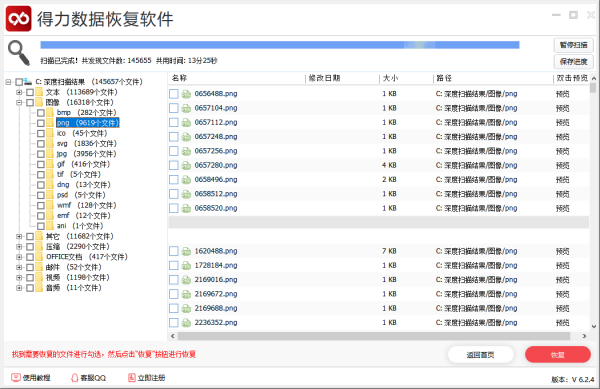
Task: Expand the 视频 folder node
Action: pyautogui.click(x=19, y=277)
